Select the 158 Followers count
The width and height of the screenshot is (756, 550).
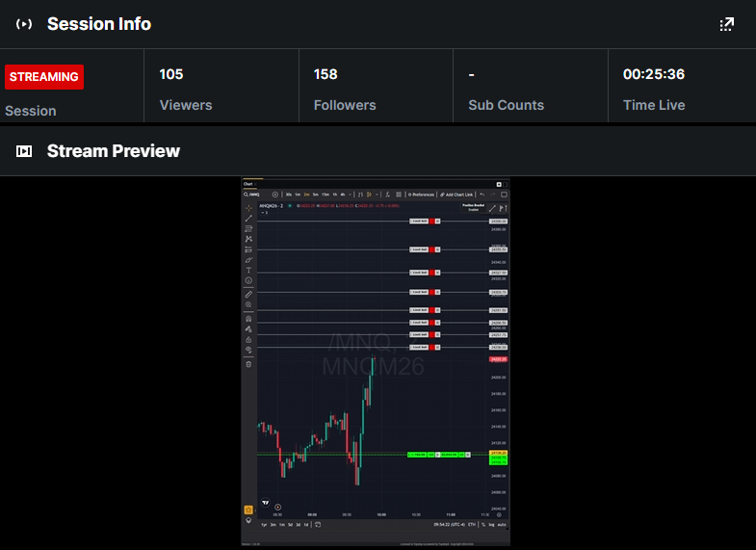click(x=326, y=74)
